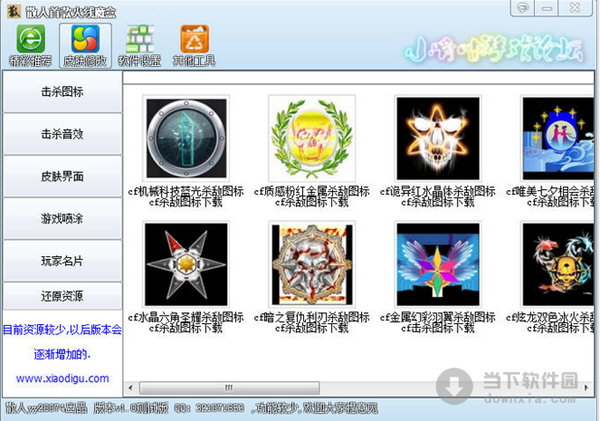Click the cf诡异红水晶体杀敌图标 caption text
Image resolution: width=600 pixels, height=421 pixels.
(438, 191)
